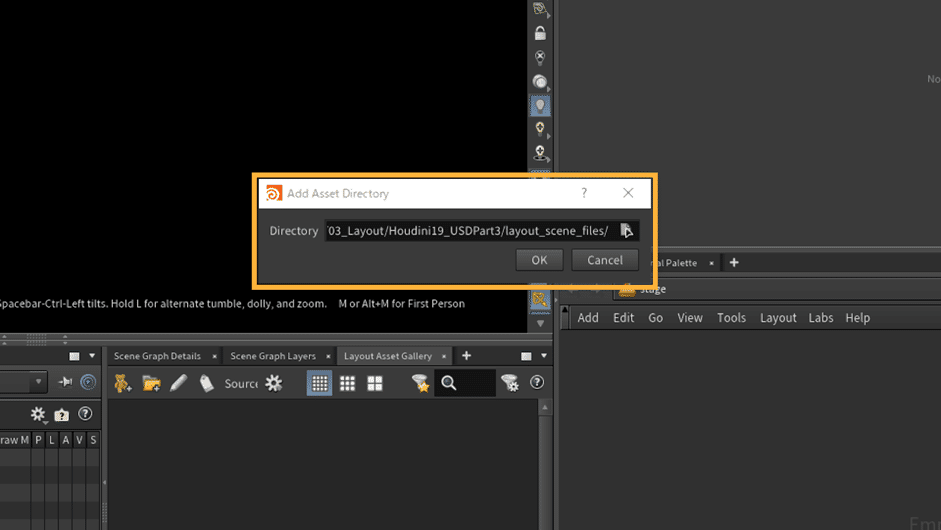Click the Stage path item in the network editor

[x=643, y=289]
